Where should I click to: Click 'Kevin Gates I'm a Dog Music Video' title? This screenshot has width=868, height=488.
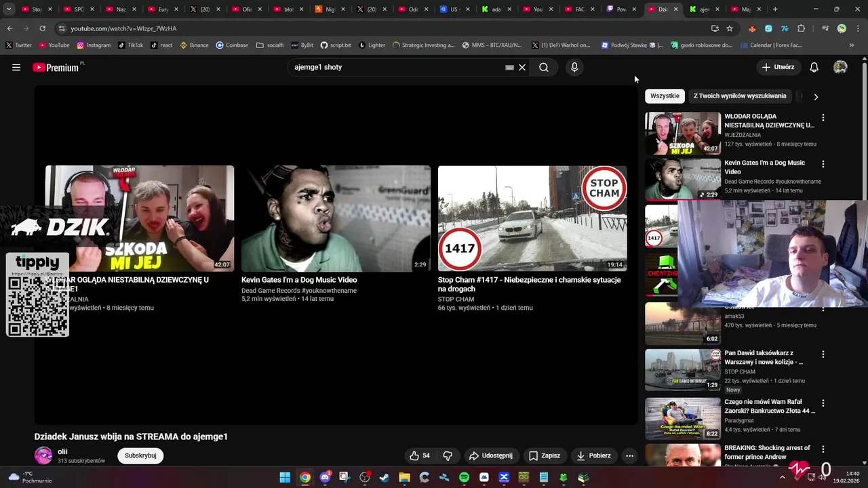coord(299,280)
